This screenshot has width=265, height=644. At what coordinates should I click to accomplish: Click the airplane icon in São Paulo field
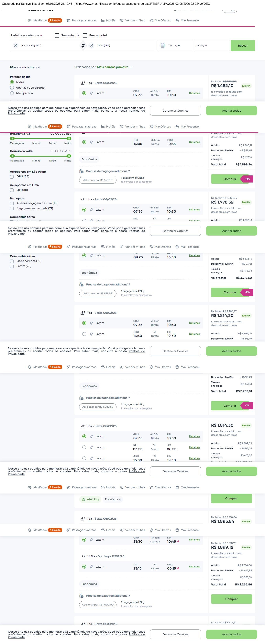tap(16, 46)
